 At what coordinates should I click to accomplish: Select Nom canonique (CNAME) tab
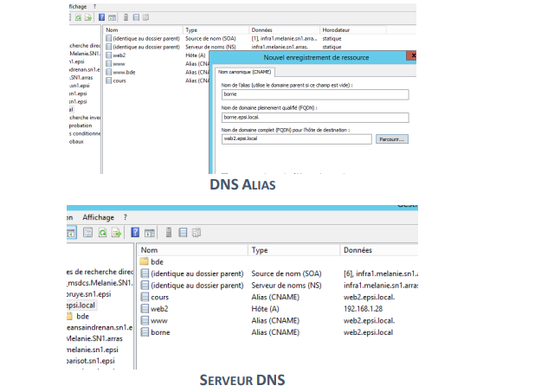[244, 72]
